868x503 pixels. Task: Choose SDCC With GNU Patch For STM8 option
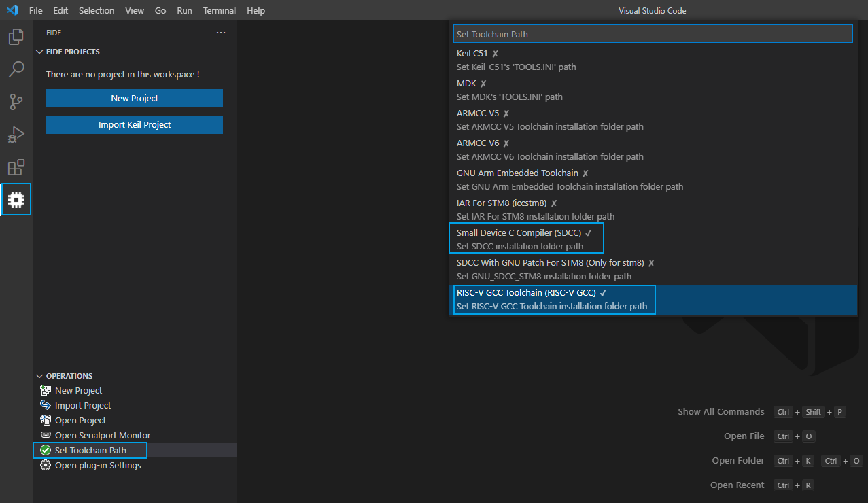click(653, 269)
